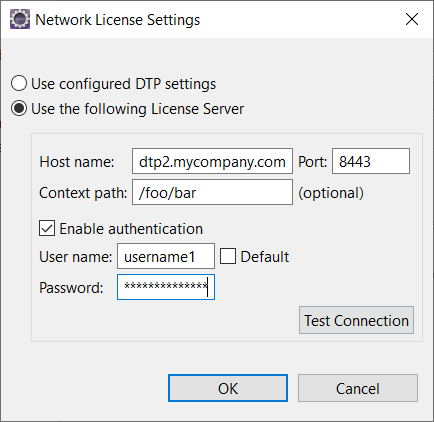Dismiss the dialog with Cancel button
Image resolution: width=434 pixels, height=422 pixels.
pos(358,388)
